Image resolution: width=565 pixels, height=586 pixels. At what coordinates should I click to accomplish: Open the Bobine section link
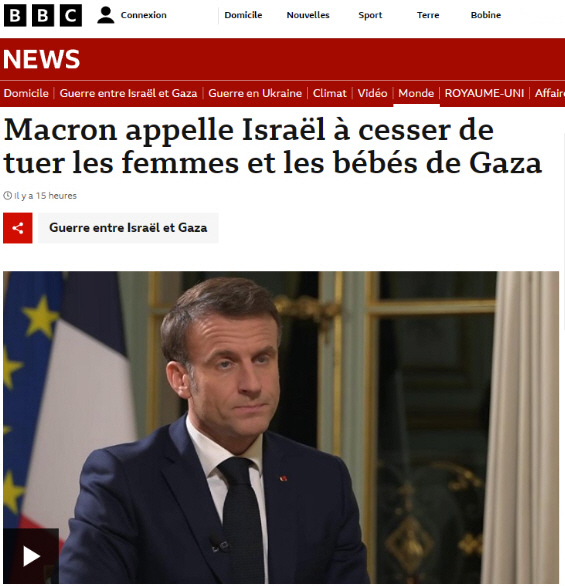coord(486,15)
